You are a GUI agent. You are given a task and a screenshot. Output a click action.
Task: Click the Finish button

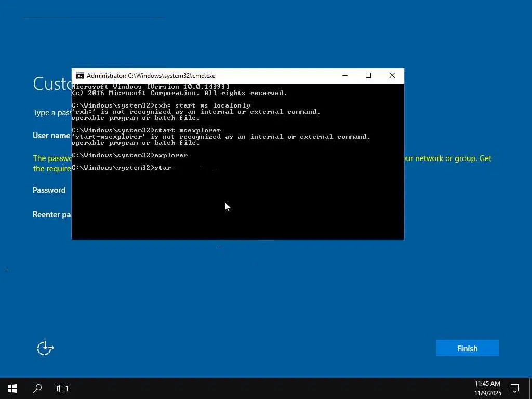pos(467,348)
